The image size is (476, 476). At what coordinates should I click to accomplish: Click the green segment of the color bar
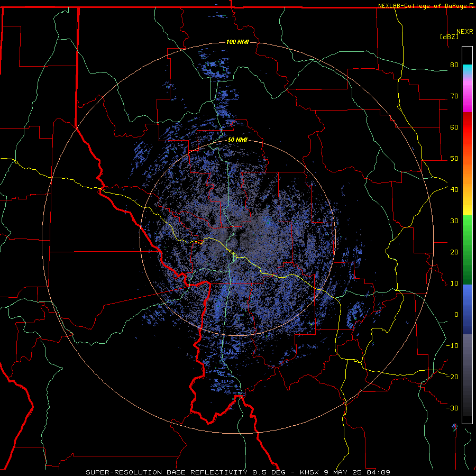(x=467, y=250)
